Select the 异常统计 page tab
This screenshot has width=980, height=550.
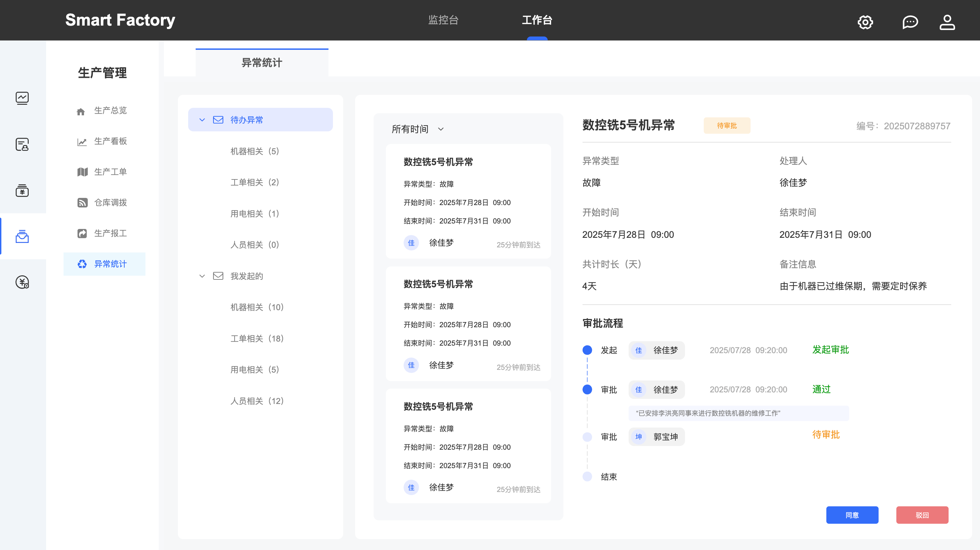click(x=262, y=63)
